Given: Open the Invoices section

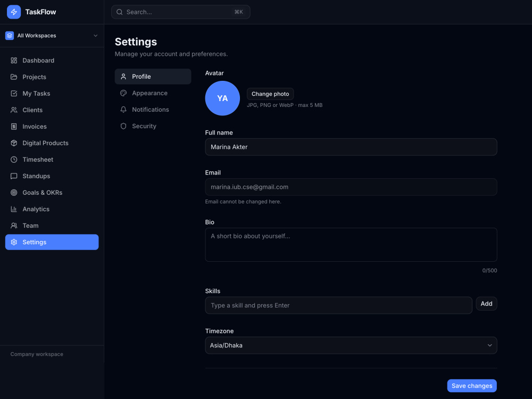Looking at the screenshot, I should pos(52,127).
